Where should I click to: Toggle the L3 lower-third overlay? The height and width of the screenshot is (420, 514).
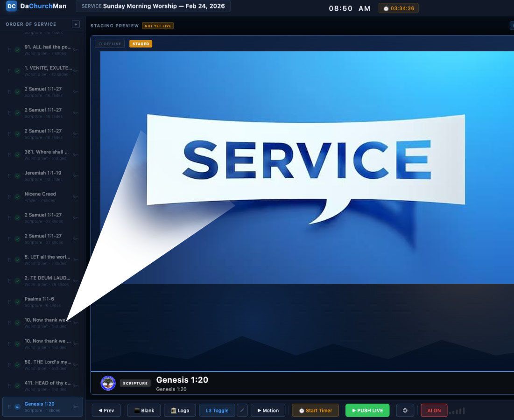(x=217, y=410)
